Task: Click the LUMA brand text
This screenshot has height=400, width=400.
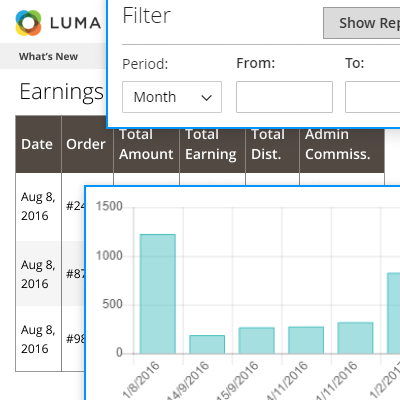Action: pyautogui.click(x=75, y=23)
